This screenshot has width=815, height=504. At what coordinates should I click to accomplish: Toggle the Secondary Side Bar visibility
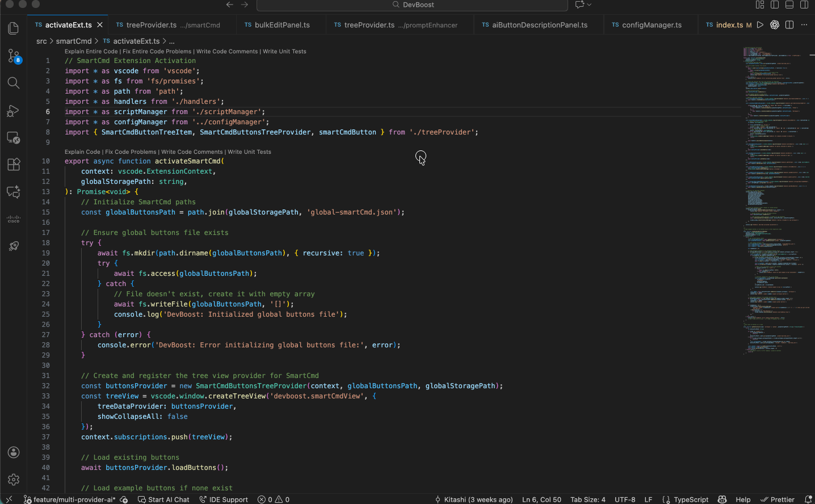point(804,5)
